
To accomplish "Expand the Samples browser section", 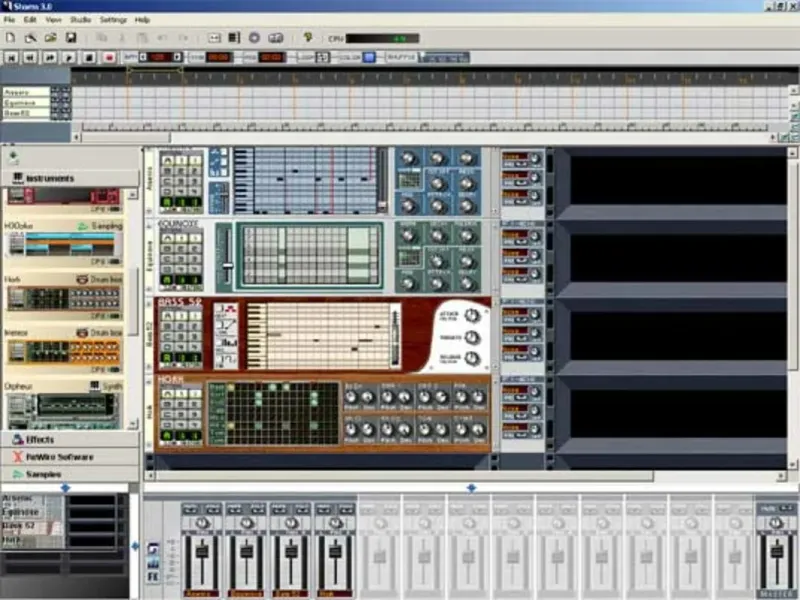I will 70,474.
